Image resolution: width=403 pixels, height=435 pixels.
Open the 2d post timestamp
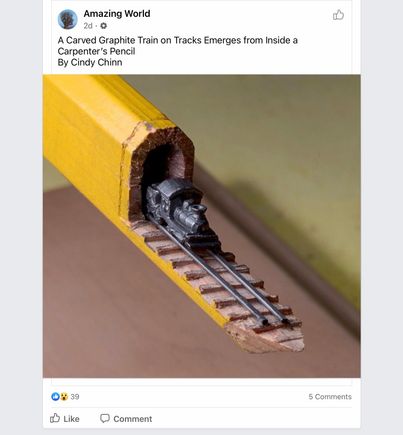pyautogui.click(x=88, y=26)
